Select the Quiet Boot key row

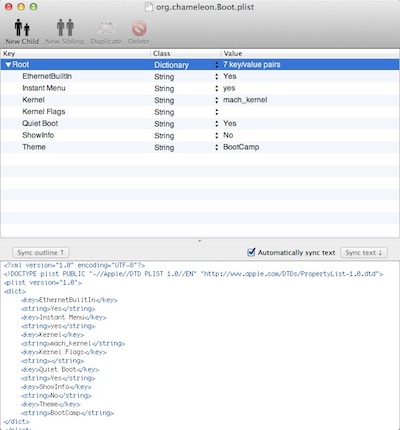200,124
